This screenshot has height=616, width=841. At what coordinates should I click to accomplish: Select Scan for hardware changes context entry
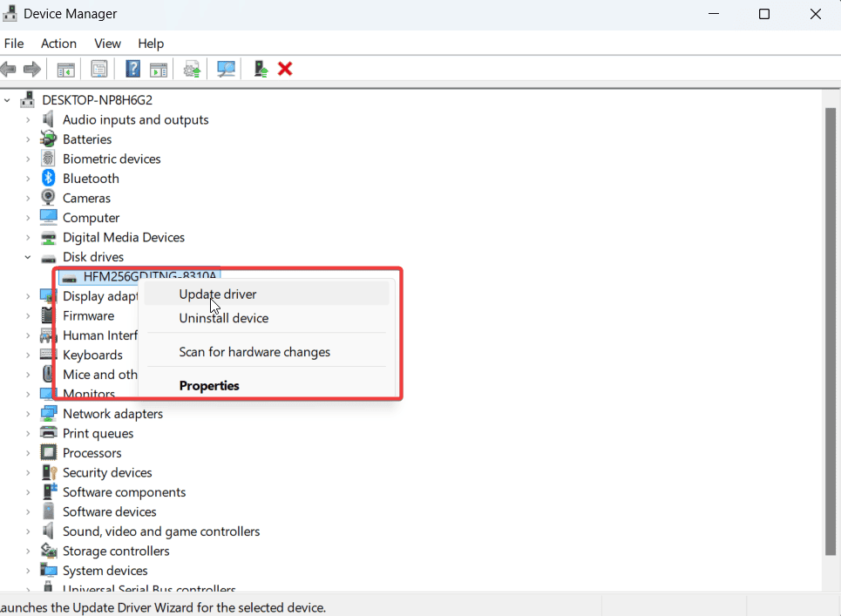[x=267, y=352]
